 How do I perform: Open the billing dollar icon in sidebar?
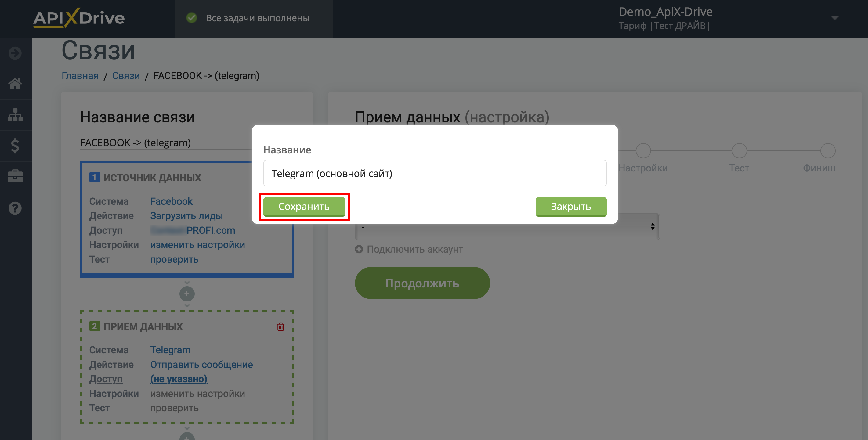[x=15, y=146]
